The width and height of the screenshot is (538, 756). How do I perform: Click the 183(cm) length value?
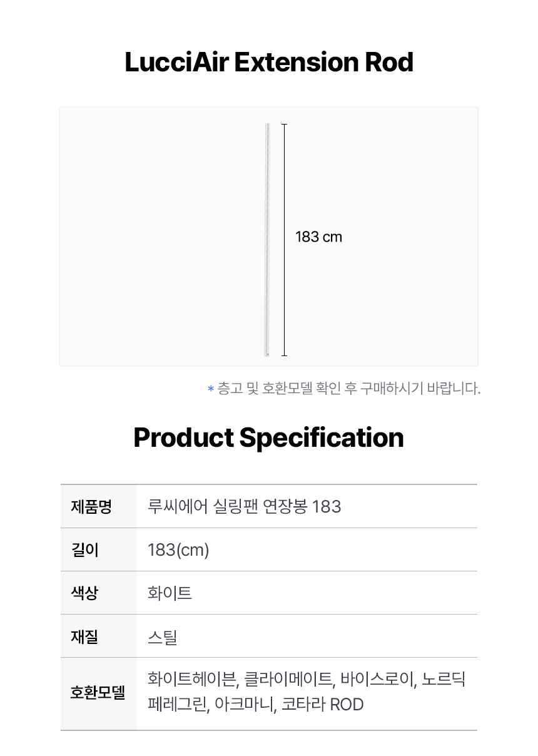tap(178, 550)
